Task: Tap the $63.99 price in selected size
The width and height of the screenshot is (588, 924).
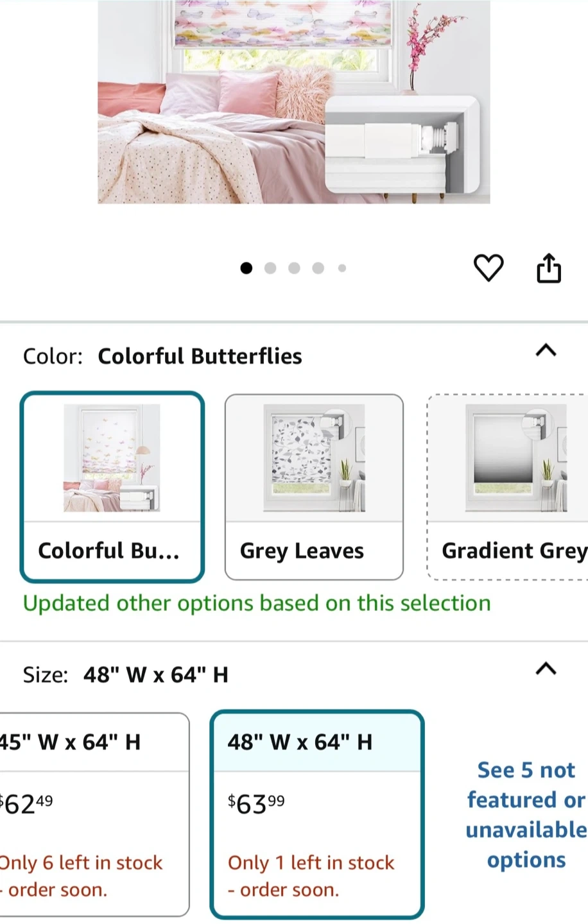Action: click(257, 804)
